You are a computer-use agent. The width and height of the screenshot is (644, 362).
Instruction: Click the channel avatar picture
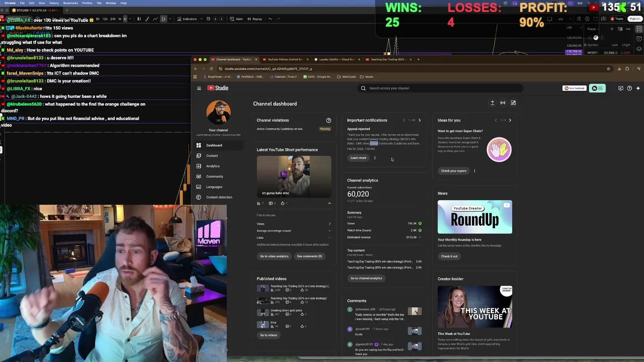(x=218, y=112)
